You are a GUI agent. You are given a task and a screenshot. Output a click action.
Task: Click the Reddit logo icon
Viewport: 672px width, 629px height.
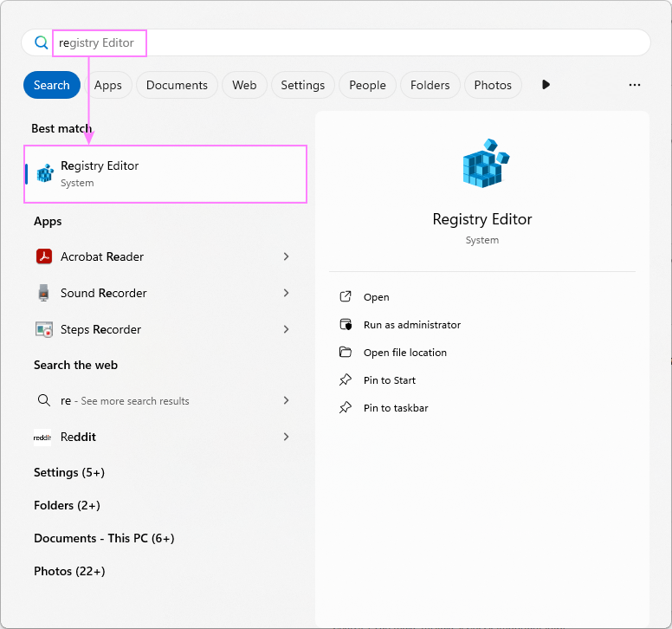pos(42,438)
